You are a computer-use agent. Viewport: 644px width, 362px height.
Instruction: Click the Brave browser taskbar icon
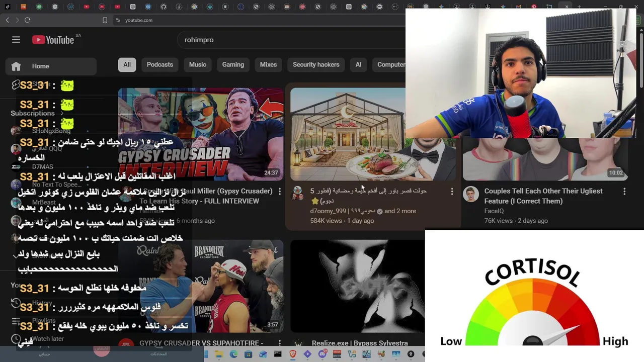(293, 354)
